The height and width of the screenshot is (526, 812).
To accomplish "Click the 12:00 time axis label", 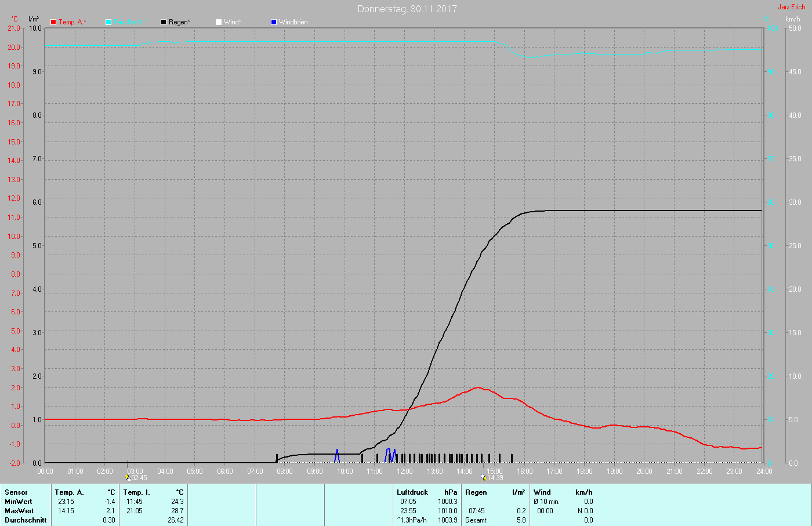I will pyautogui.click(x=405, y=471).
